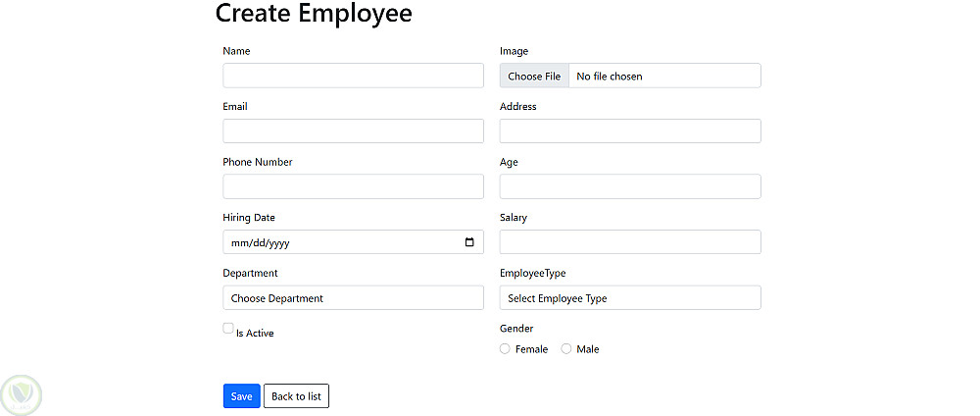Screen dimensions: 980x416
Task: Expand the Select Employee Type dropdown
Action: coord(630,298)
